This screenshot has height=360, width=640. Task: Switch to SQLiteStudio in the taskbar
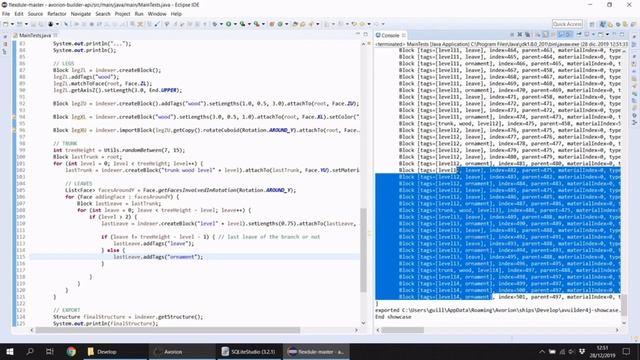pyautogui.click(x=249, y=351)
